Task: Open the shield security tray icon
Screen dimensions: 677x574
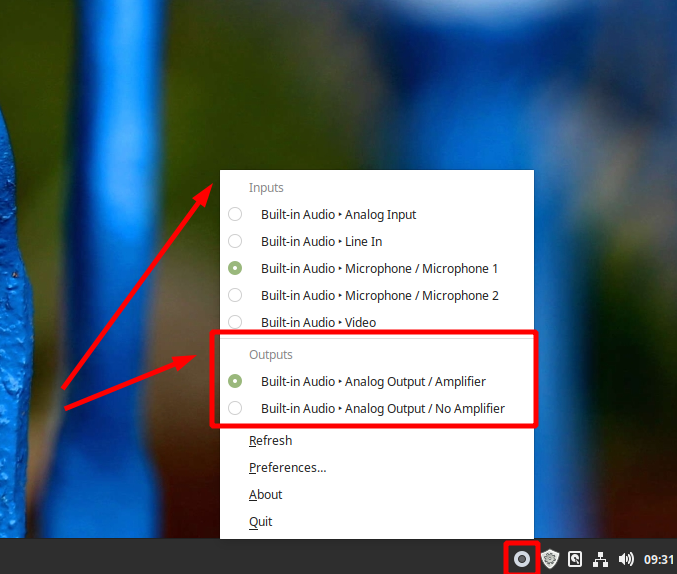Action: coord(550,559)
